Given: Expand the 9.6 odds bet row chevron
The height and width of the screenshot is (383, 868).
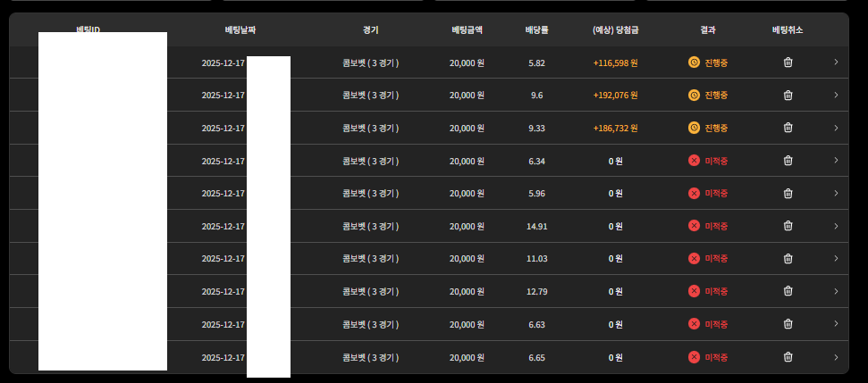Looking at the screenshot, I should [x=836, y=96].
